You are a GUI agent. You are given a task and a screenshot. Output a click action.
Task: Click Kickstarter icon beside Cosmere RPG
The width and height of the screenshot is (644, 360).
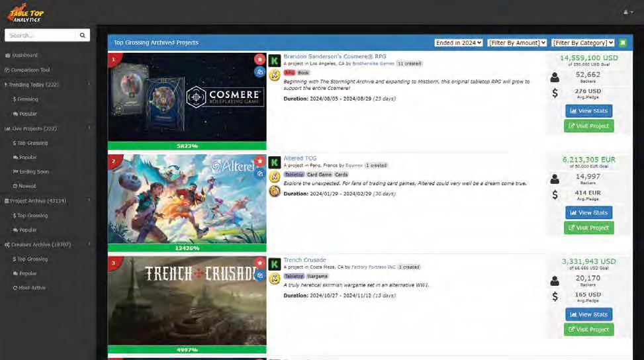point(275,61)
